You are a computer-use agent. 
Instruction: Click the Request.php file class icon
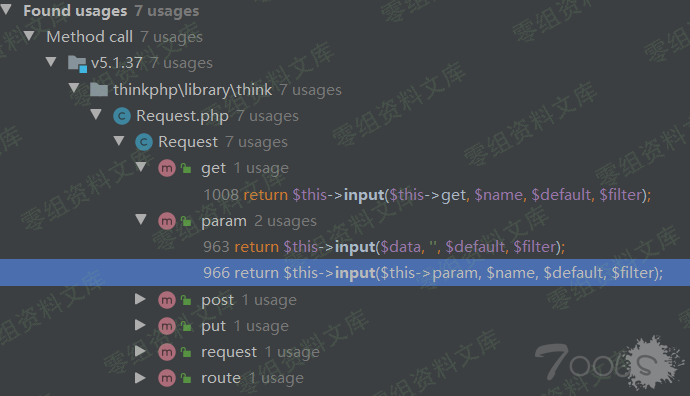coord(122,116)
